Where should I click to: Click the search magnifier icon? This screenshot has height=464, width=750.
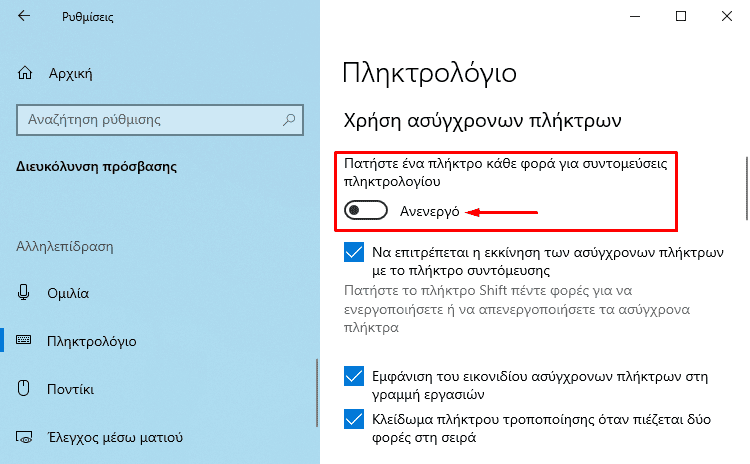(x=289, y=120)
